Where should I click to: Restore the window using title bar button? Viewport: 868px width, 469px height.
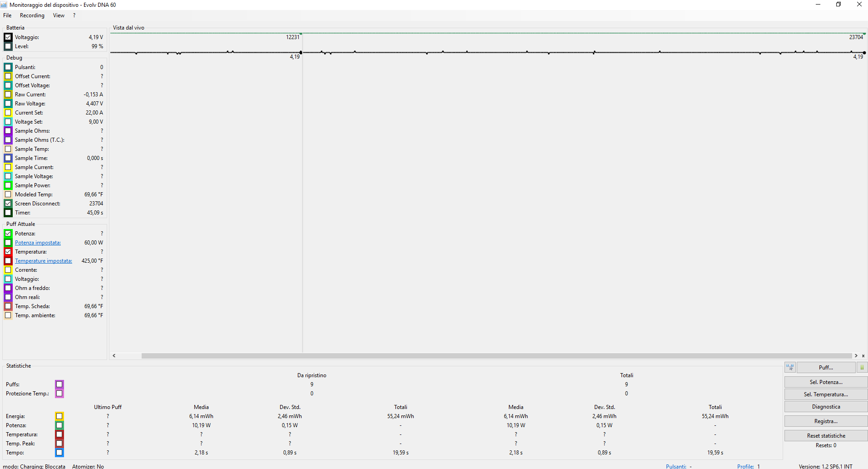(838, 5)
